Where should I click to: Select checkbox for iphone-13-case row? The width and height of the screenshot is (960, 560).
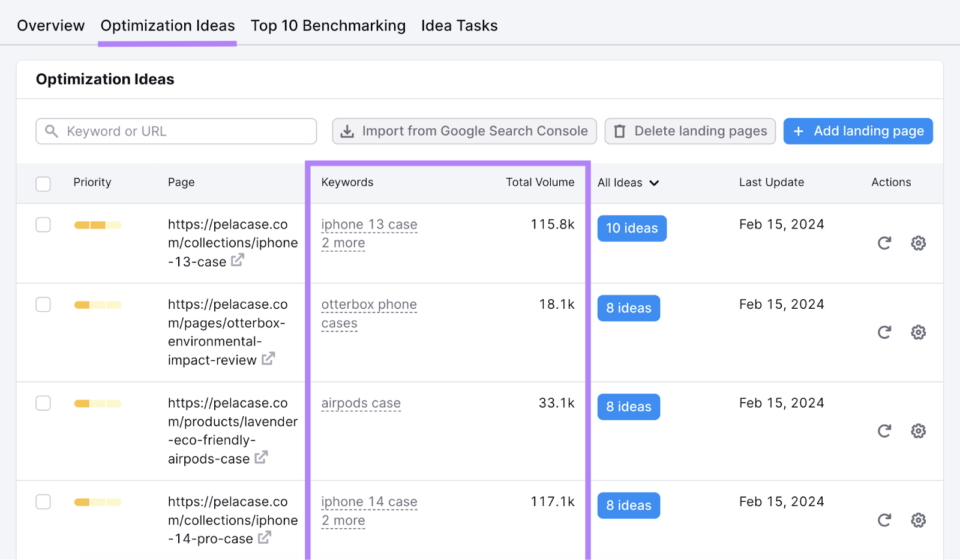point(43,225)
